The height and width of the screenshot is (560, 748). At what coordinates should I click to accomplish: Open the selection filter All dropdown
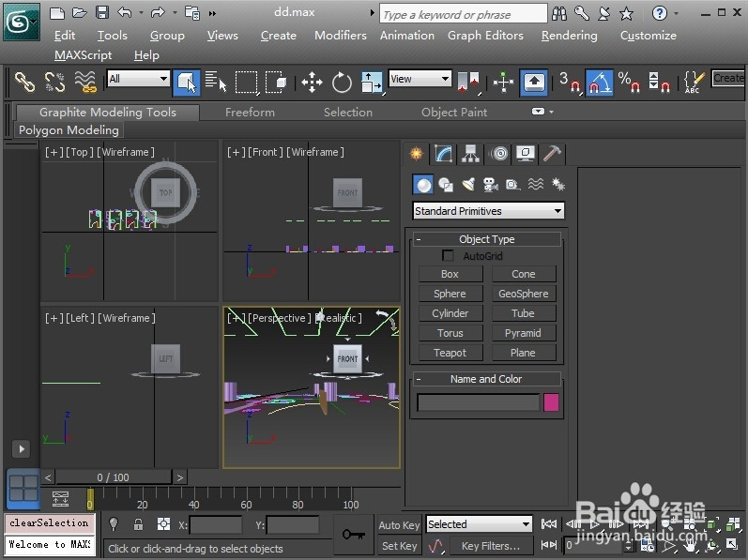coord(138,78)
